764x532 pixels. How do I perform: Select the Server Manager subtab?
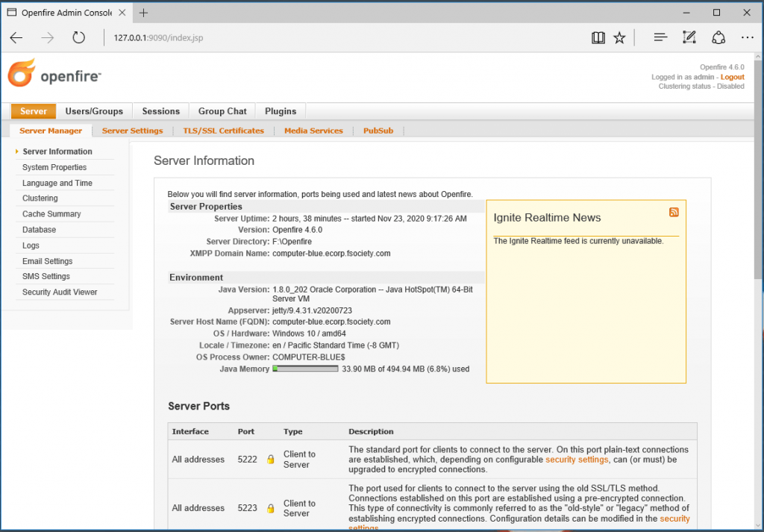51,131
